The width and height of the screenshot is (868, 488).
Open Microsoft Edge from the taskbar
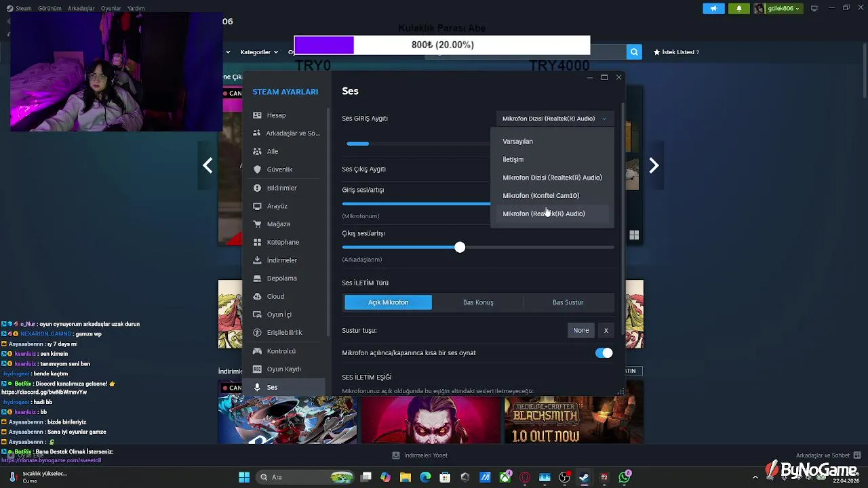(425, 477)
